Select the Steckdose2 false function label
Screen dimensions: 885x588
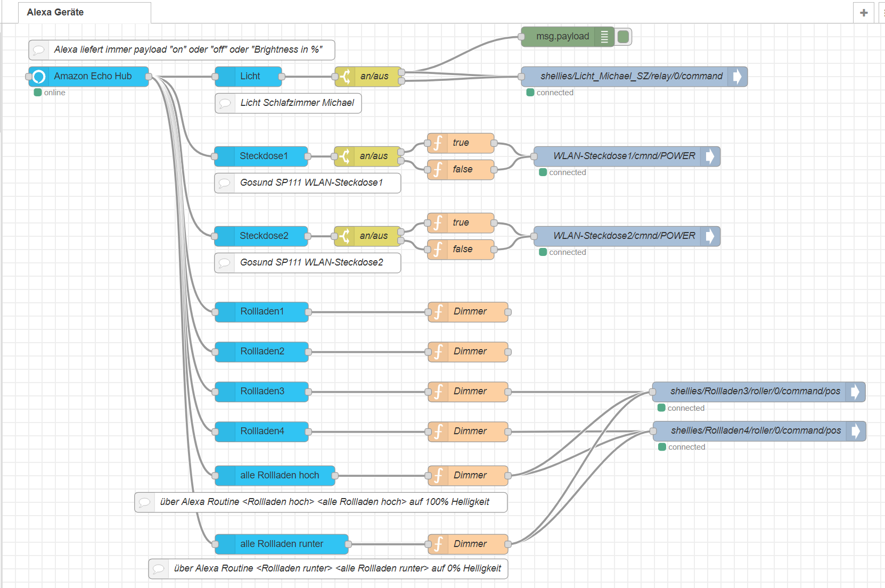(462, 249)
